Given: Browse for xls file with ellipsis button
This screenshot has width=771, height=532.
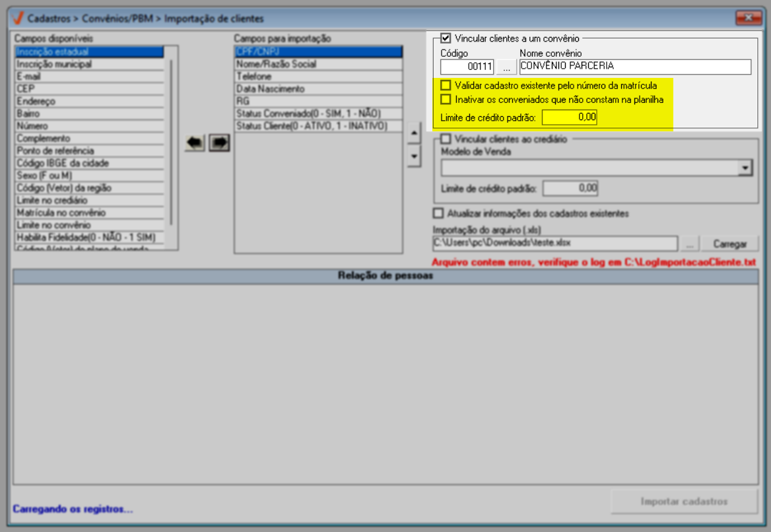Looking at the screenshot, I should click(690, 244).
